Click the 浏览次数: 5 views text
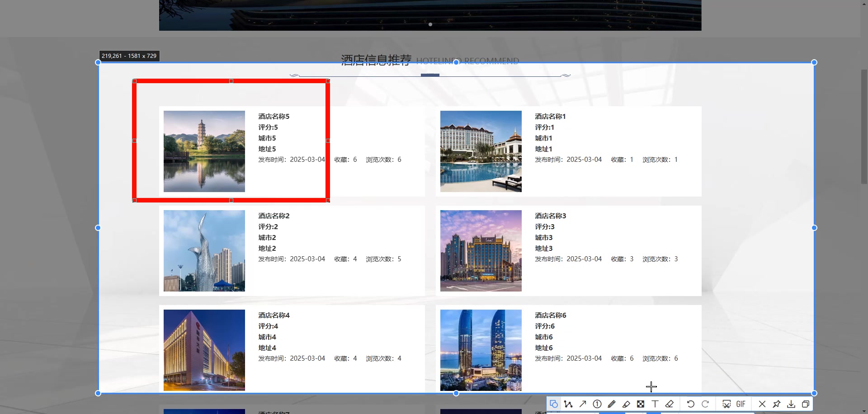868x414 pixels. coord(384,259)
